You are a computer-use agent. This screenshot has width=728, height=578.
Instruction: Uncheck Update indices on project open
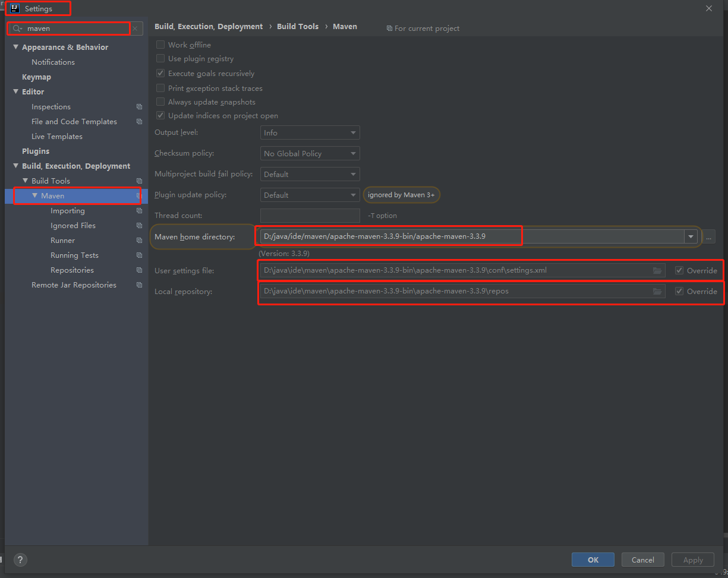tap(160, 116)
